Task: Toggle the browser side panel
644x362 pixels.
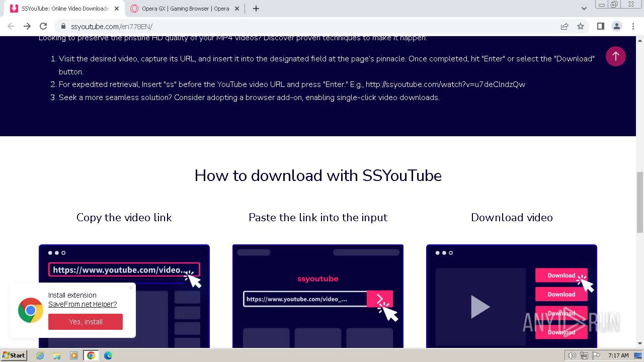Action: pos(600,26)
